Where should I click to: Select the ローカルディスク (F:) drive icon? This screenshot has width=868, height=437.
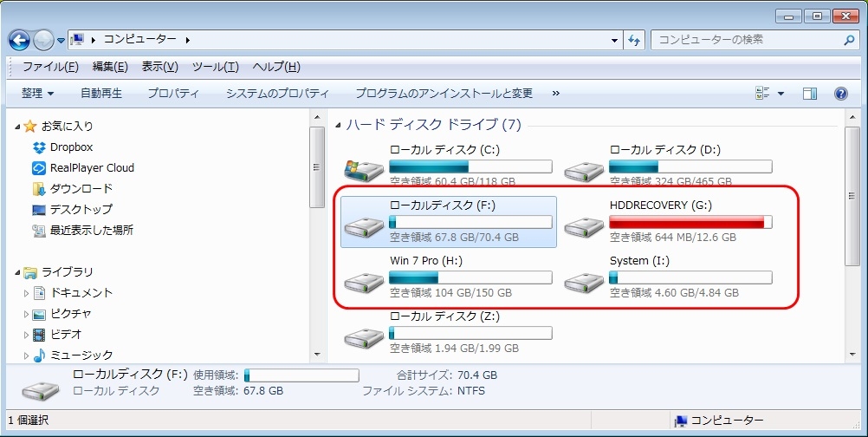click(x=364, y=226)
